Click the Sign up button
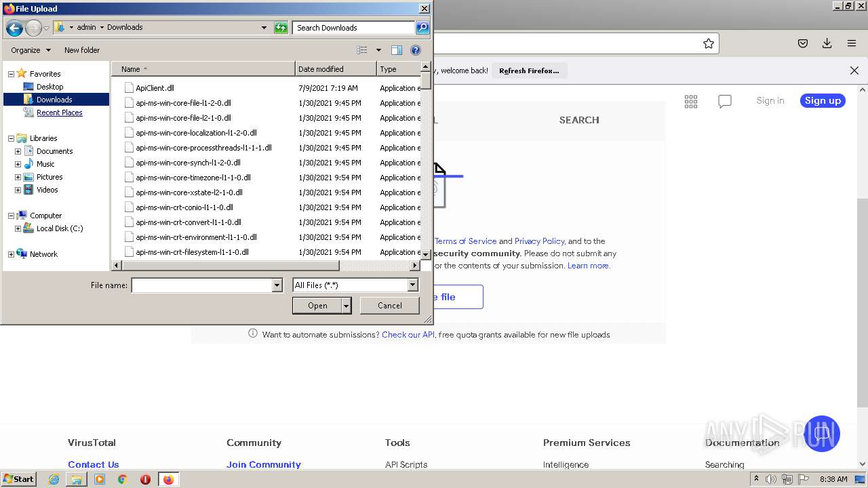The height and width of the screenshot is (488, 868). coord(823,101)
